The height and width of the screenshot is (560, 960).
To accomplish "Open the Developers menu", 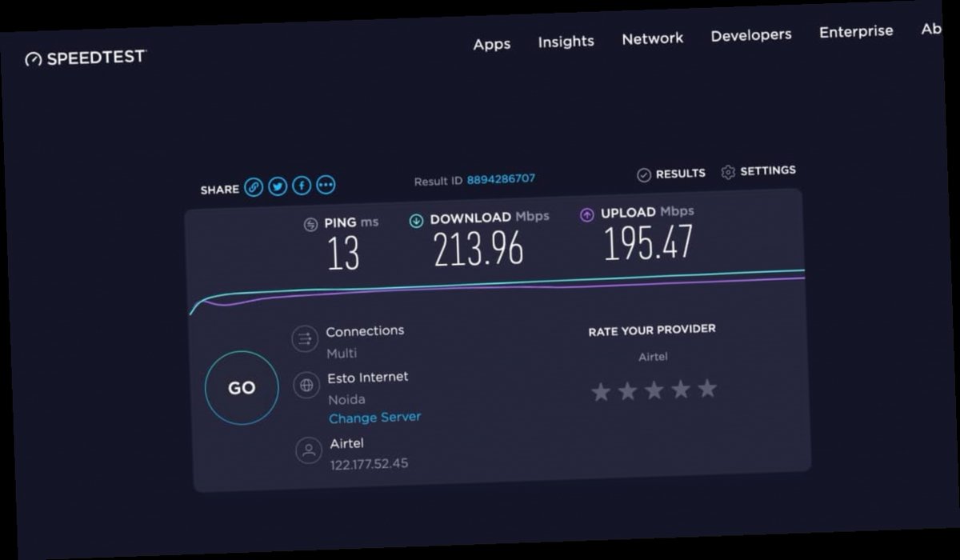I will point(750,35).
